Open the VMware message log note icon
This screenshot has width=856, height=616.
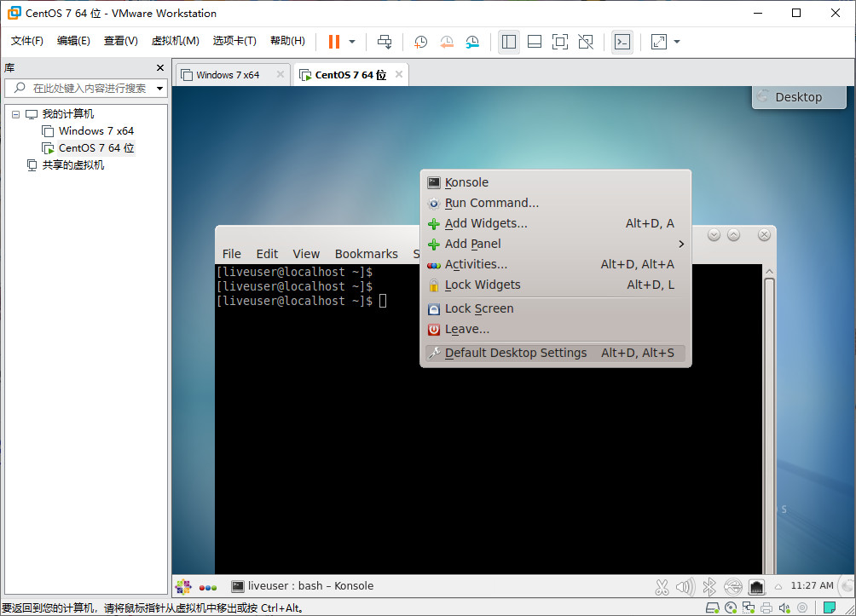coord(830,607)
